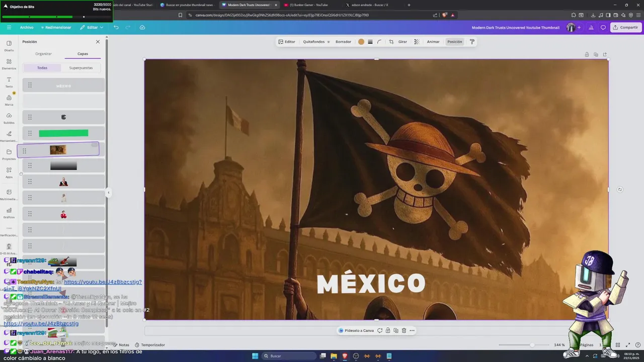Click the Compartir share button
The height and width of the screenshot is (362, 644).
tap(626, 27)
